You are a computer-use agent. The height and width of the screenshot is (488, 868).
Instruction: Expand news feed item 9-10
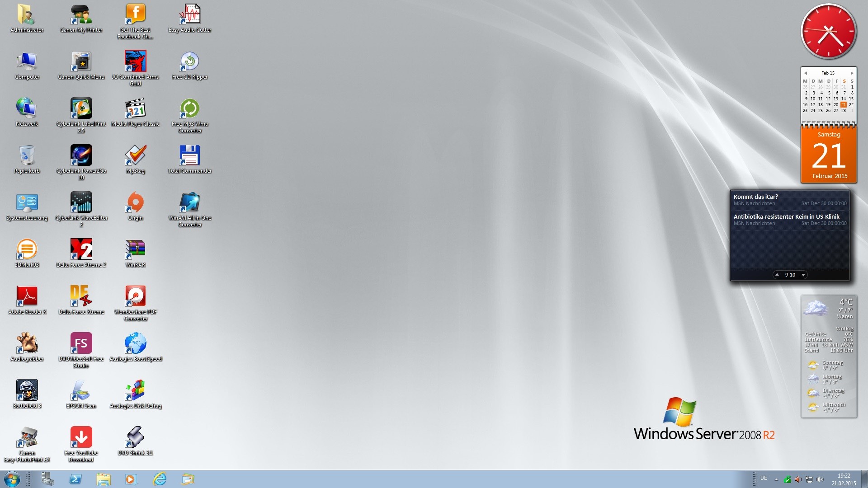point(789,275)
